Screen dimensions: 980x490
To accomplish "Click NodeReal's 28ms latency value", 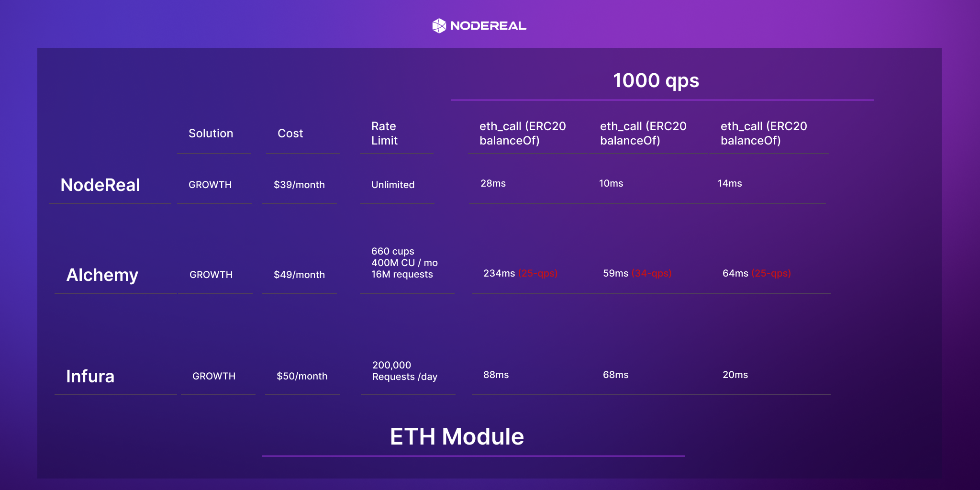I will coord(493,183).
